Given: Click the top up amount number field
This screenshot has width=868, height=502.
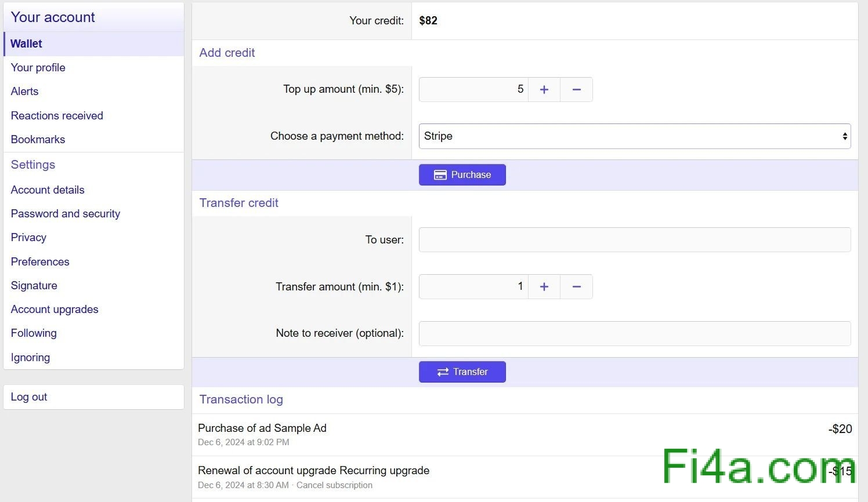Looking at the screenshot, I should pos(473,90).
